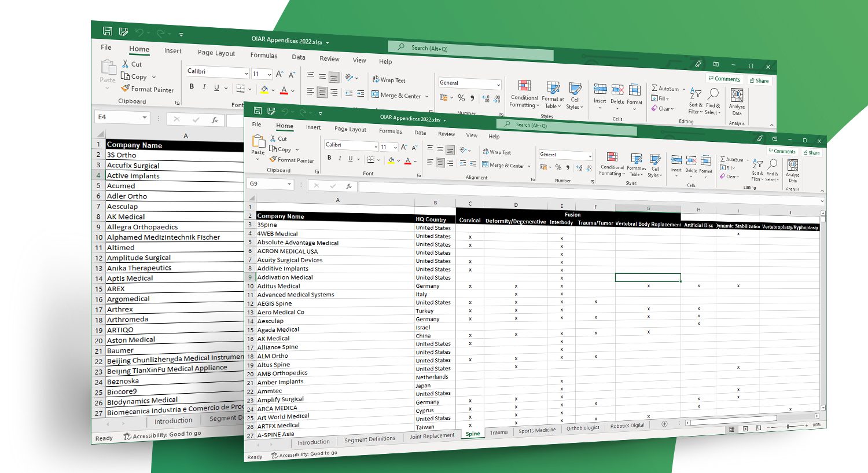Click cell "Aditus Medical" in front window

click(336, 286)
